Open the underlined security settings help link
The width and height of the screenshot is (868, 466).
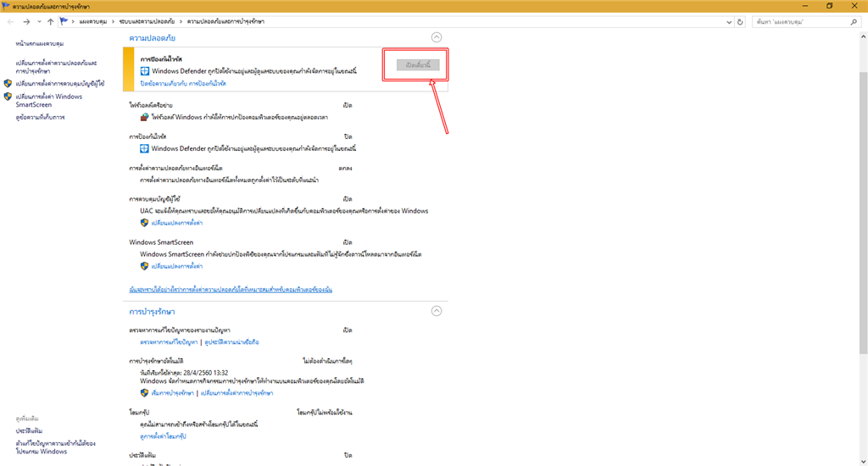pyautogui.click(x=231, y=290)
